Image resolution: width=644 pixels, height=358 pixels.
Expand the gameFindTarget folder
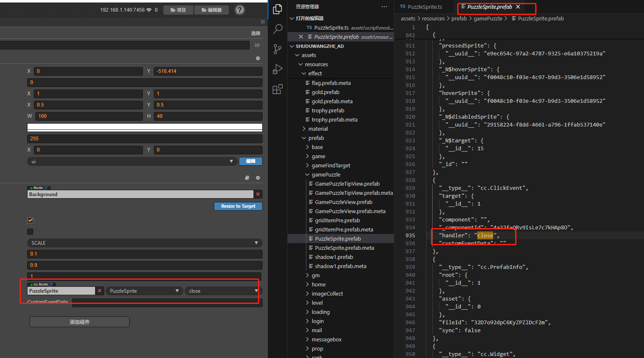[307, 165]
